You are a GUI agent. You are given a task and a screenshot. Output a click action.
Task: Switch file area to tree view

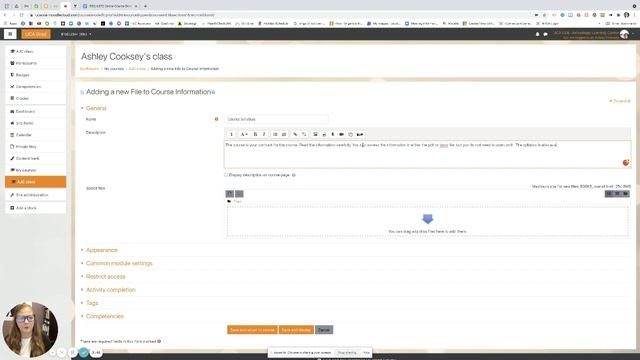tap(625, 194)
